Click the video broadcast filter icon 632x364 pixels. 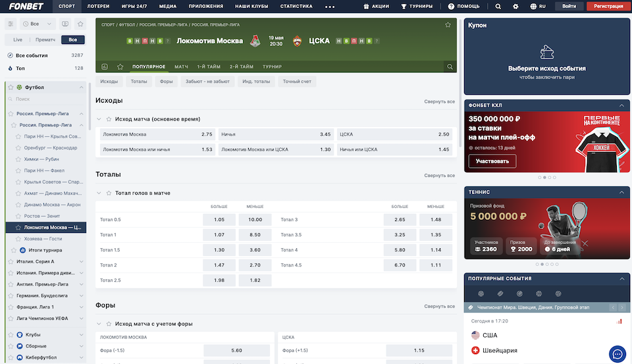(x=65, y=24)
